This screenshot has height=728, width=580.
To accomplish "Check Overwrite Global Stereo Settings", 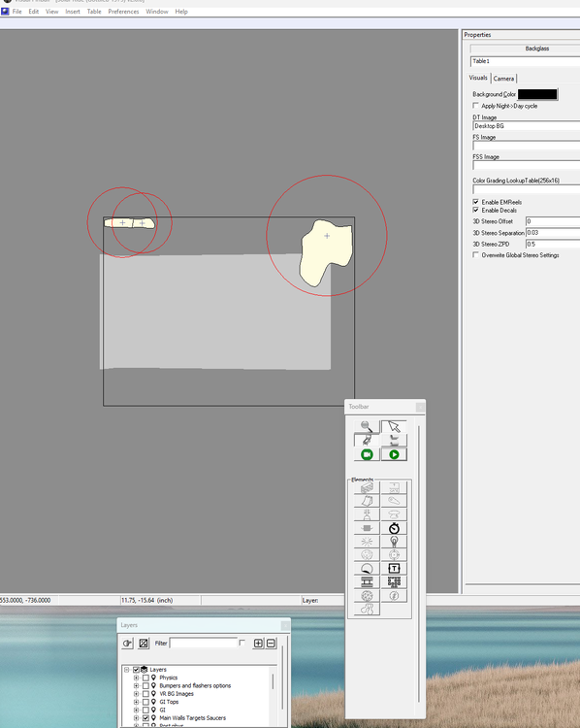I will click(475, 255).
